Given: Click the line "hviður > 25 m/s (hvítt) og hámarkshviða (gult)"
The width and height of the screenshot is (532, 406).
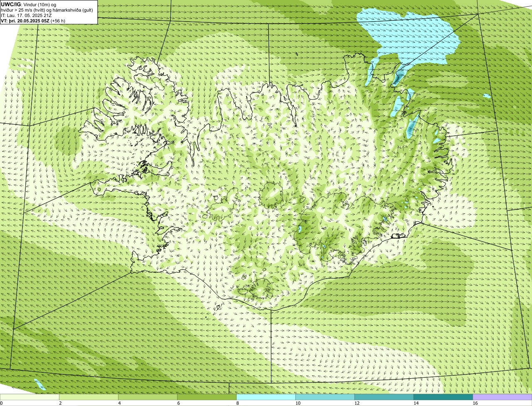Looking at the screenshot, I should pos(47,10).
